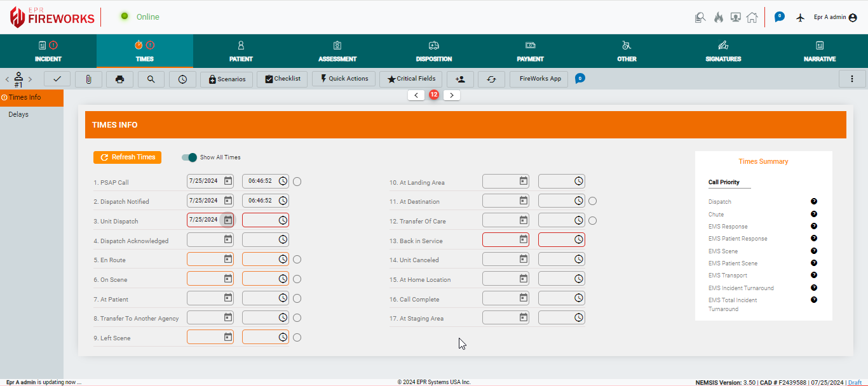Toggle the Show All Times switch
This screenshot has width=868, height=386.
pos(189,157)
